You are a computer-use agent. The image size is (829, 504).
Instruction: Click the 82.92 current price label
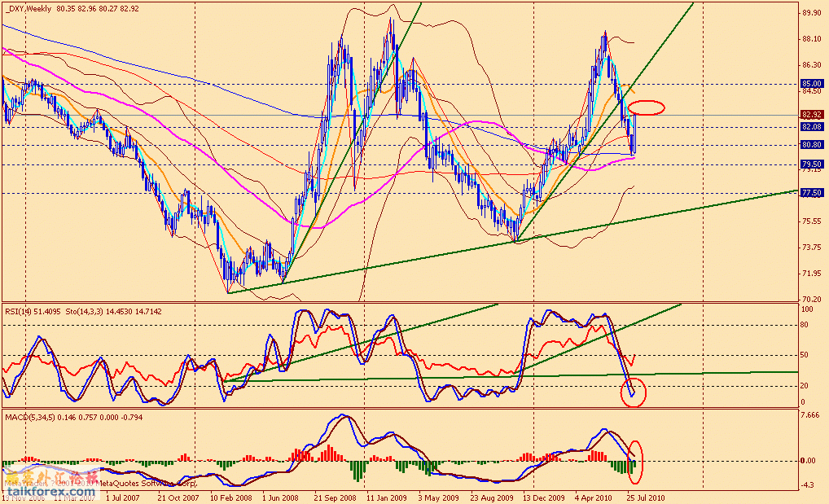[x=812, y=114]
